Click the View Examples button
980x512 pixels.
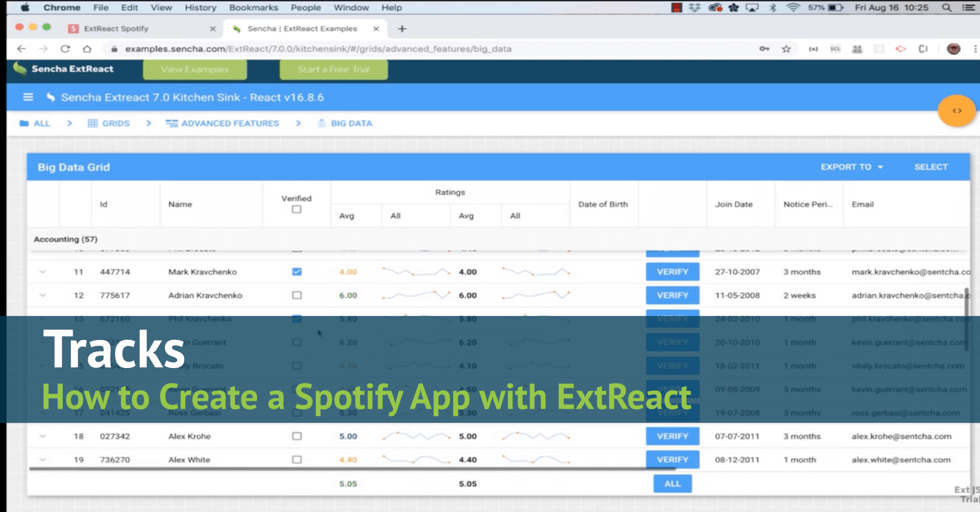pyautogui.click(x=195, y=69)
